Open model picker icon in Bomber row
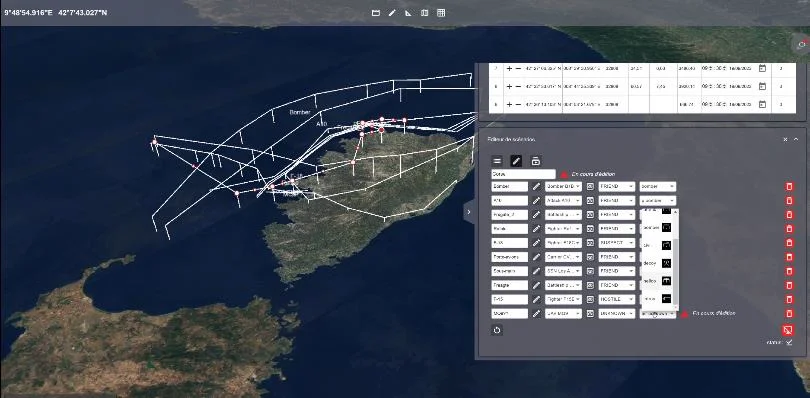The width and height of the screenshot is (810, 398). coord(590,187)
